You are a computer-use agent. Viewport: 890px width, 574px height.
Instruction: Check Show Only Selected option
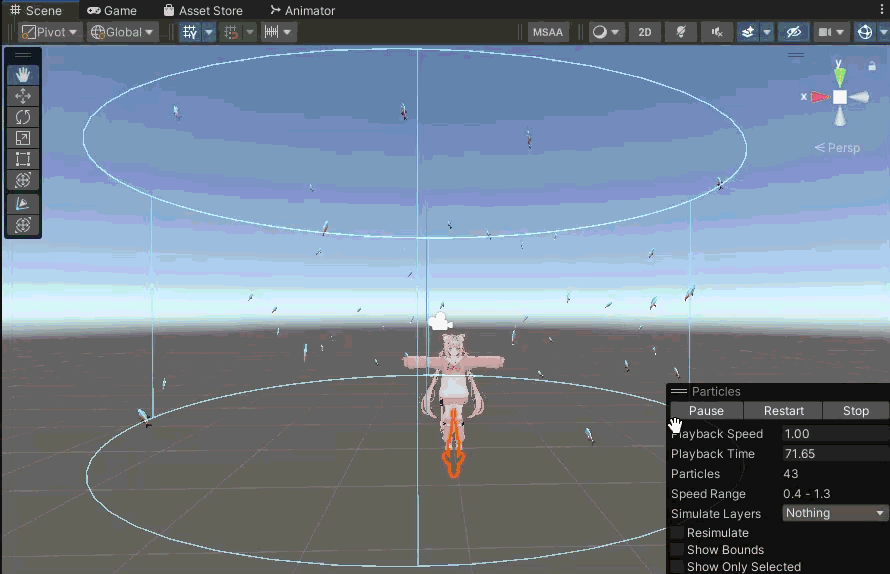coord(677,567)
